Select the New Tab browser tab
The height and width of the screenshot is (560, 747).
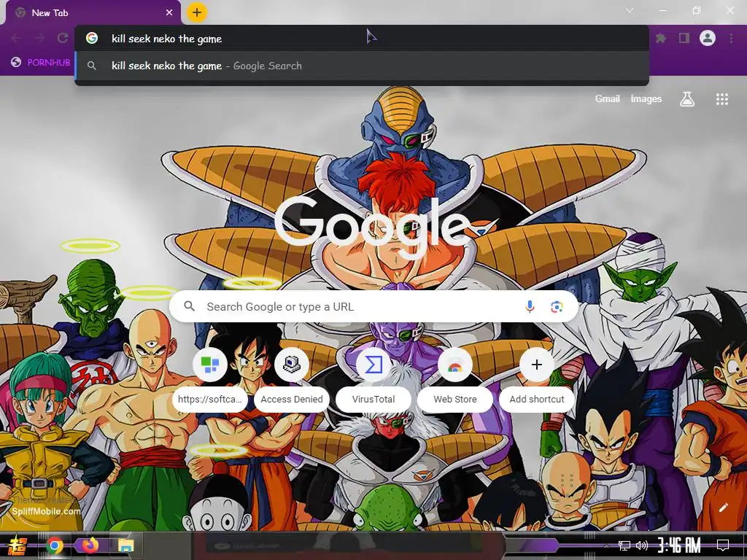click(93, 13)
